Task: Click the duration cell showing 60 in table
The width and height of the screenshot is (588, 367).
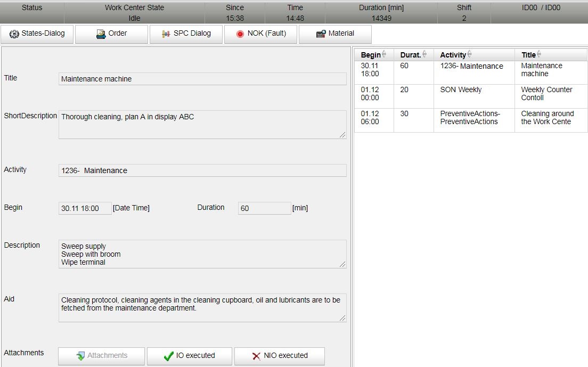Action: pos(414,72)
